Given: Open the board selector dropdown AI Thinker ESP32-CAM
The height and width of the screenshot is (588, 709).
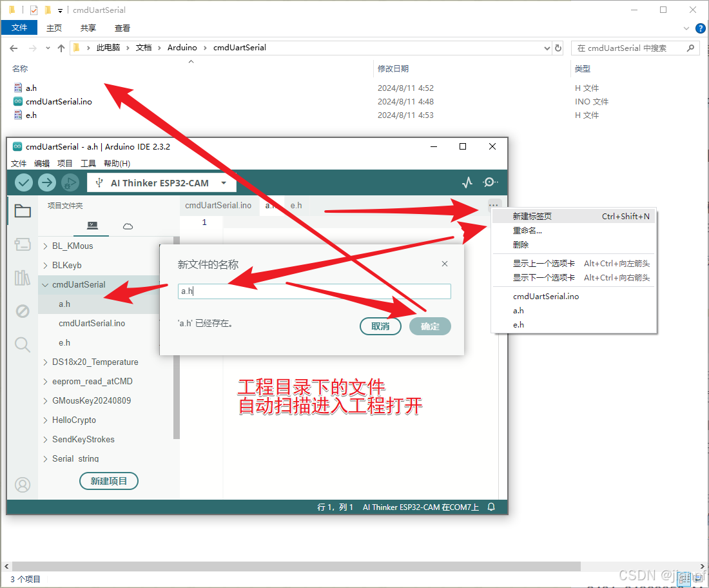Looking at the screenshot, I should (x=161, y=182).
